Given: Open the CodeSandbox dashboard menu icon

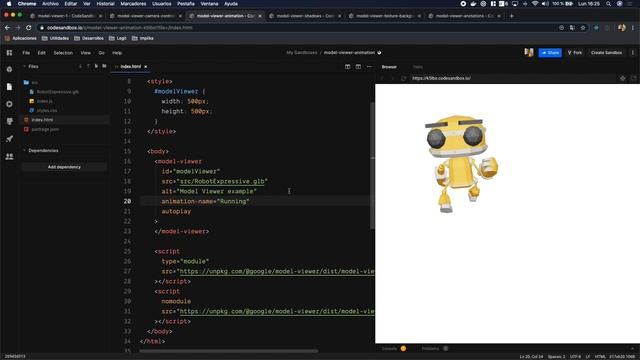Looking at the screenshot, I should pyautogui.click(x=9, y=53).
